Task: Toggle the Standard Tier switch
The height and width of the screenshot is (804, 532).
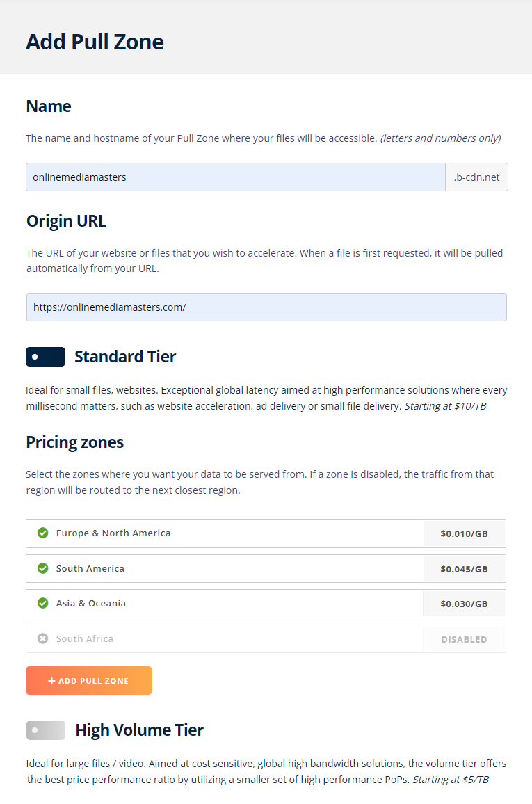Action: click(x=46, y=356)
